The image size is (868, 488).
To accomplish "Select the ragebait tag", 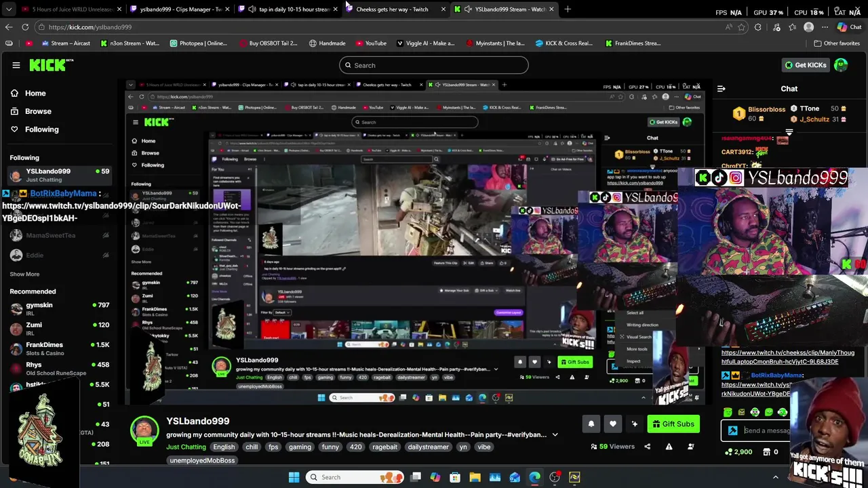I will [384, 447].
